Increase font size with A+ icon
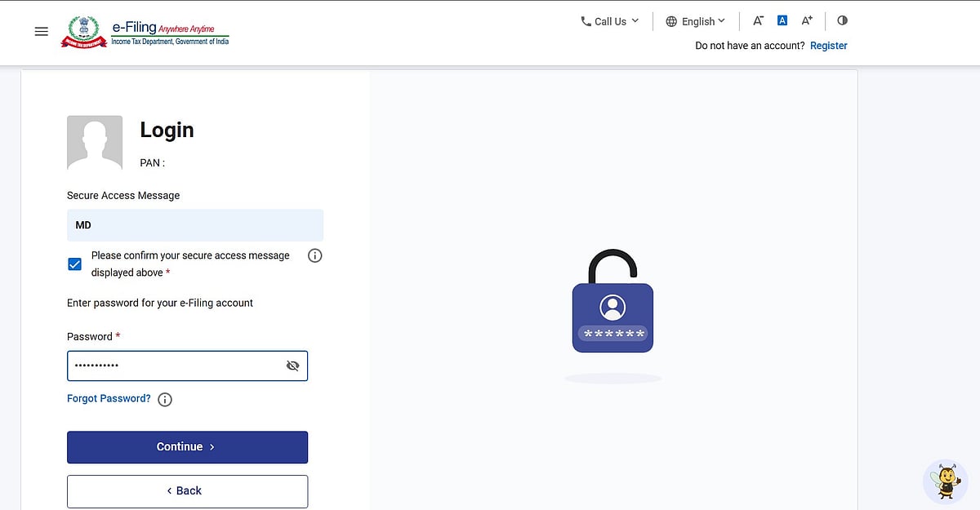Image resolution: width=980 pixels, height=510 pixels. (807, 21)
